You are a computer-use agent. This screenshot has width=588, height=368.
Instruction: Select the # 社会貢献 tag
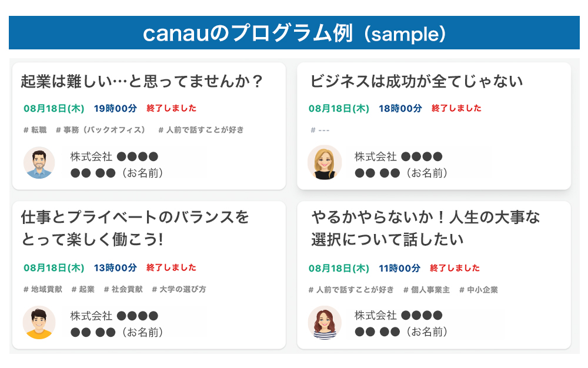click(x=123, y=289)
